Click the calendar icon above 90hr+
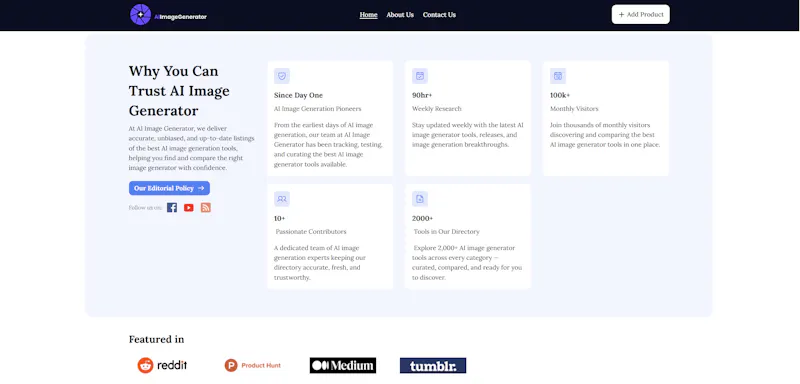 [x=420, y=76]
